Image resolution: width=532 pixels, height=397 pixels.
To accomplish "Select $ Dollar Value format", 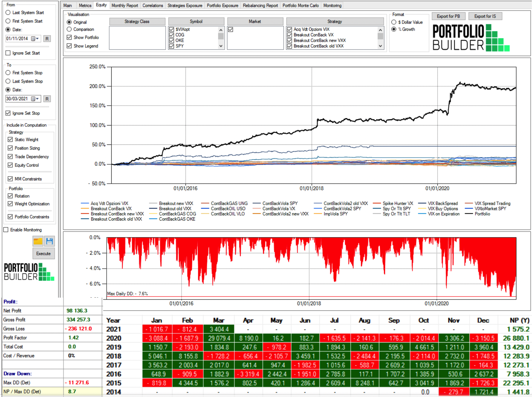I will (x=394, y=22).
